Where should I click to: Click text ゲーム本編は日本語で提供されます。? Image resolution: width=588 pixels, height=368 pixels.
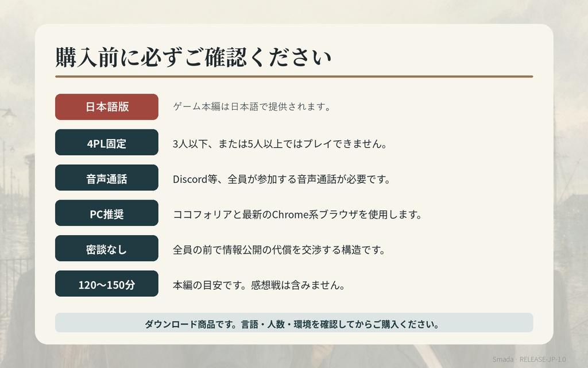click(x=252, y=106)
